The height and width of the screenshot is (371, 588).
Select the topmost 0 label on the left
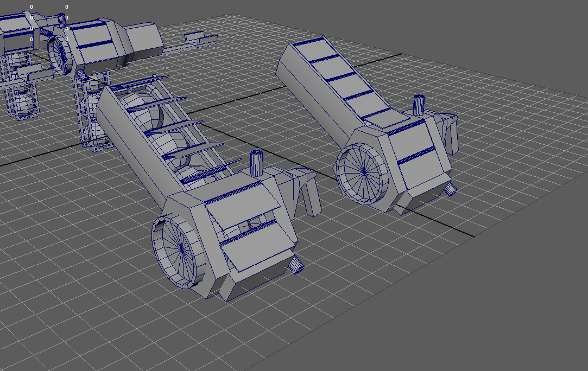point(31,7)
